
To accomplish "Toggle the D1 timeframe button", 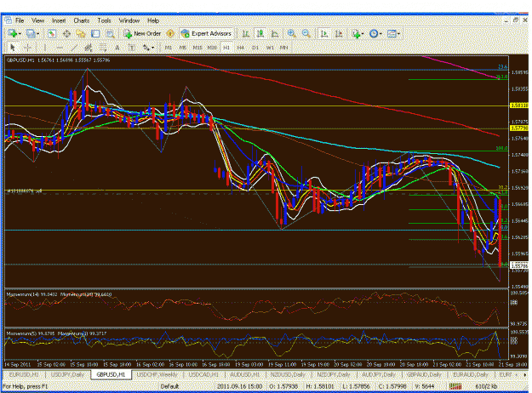I will 255,48.
